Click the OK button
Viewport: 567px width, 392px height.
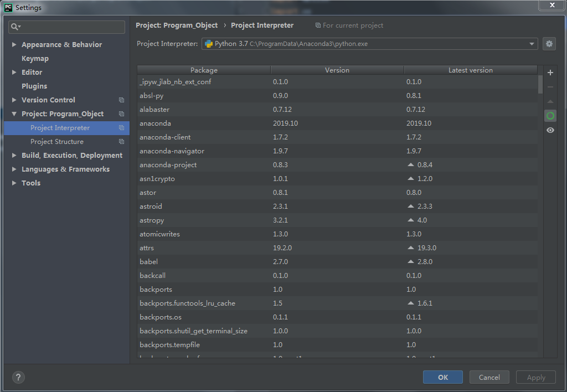[442, 377]
